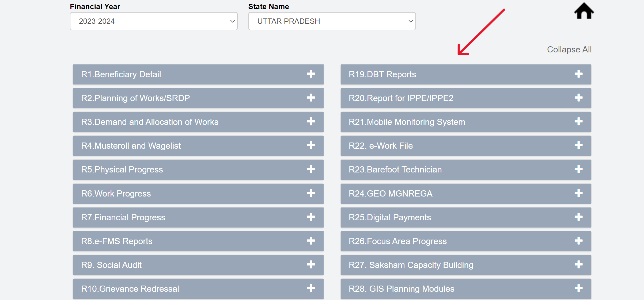
Task: Click plus icon on R24.GEO MGNREGA
Action: tap(578, 193)
